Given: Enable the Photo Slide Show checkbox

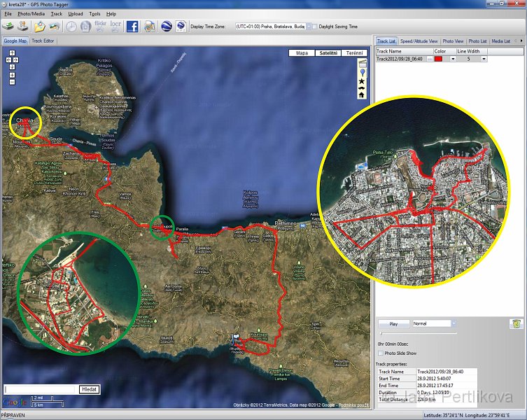Looking at the screenshot, I should pyautogui.click(x=381, y=353).
